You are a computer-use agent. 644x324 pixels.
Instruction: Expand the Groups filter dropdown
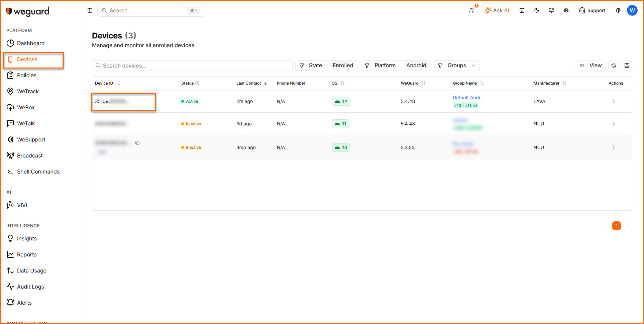pyautogui.click(x=457, y=66)
